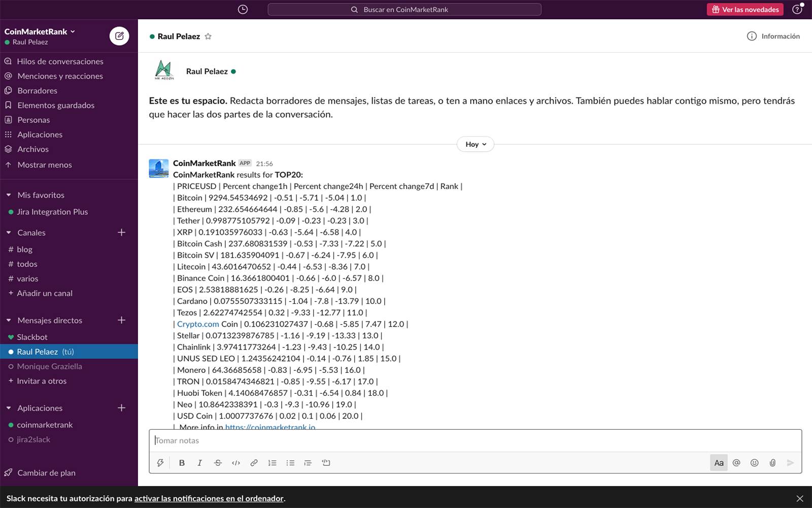The image size is (812, 508).
Task: Toggle inline code formatting
Action: 236,463
